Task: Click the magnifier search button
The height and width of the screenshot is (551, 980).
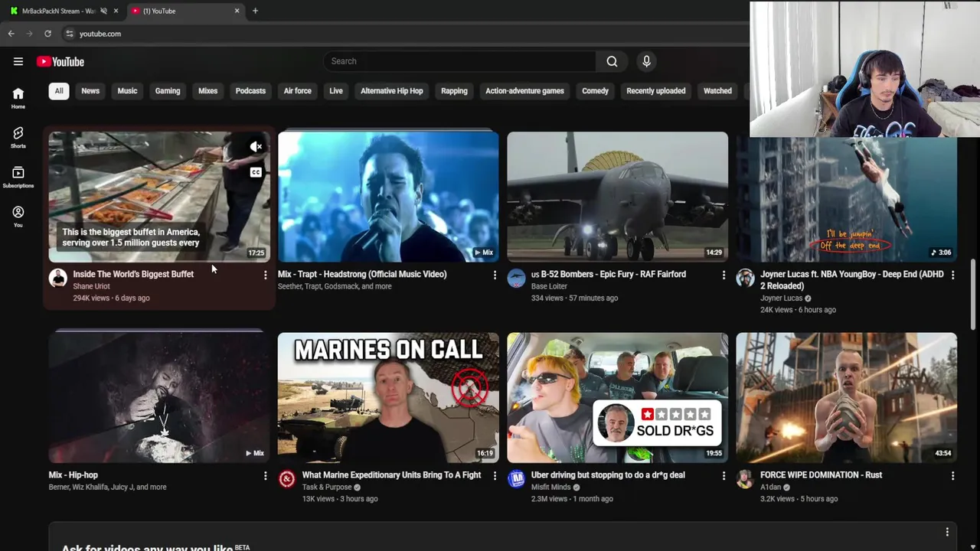Action: point(612,61)
